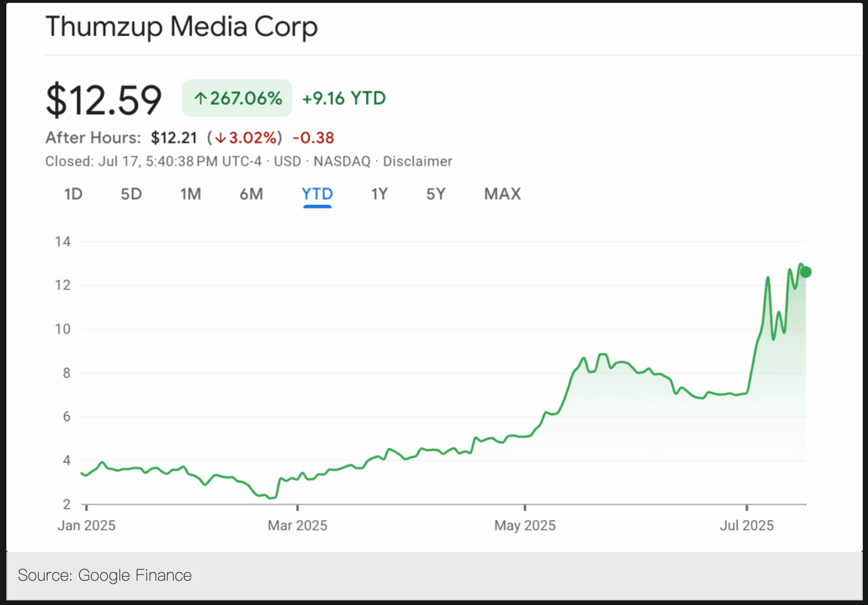Click the Jan 2025 axis label
The width and height of the screenshot is (868, 605).
pos(86,525)
